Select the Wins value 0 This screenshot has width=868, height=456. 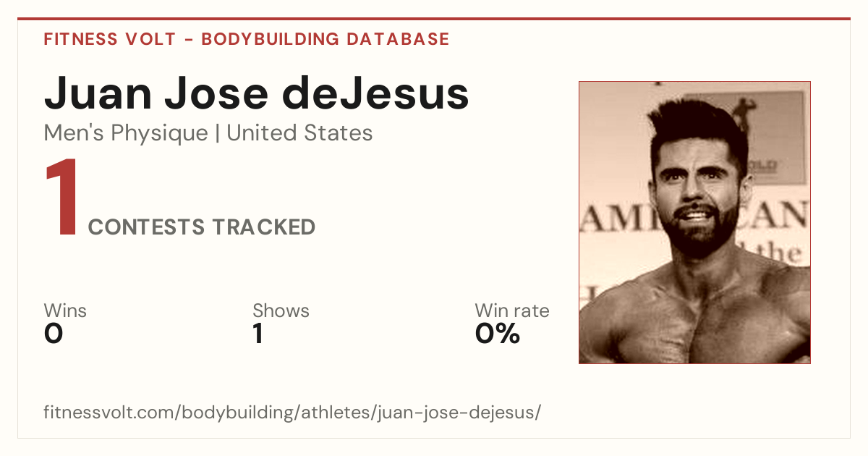tap(54, 334)
